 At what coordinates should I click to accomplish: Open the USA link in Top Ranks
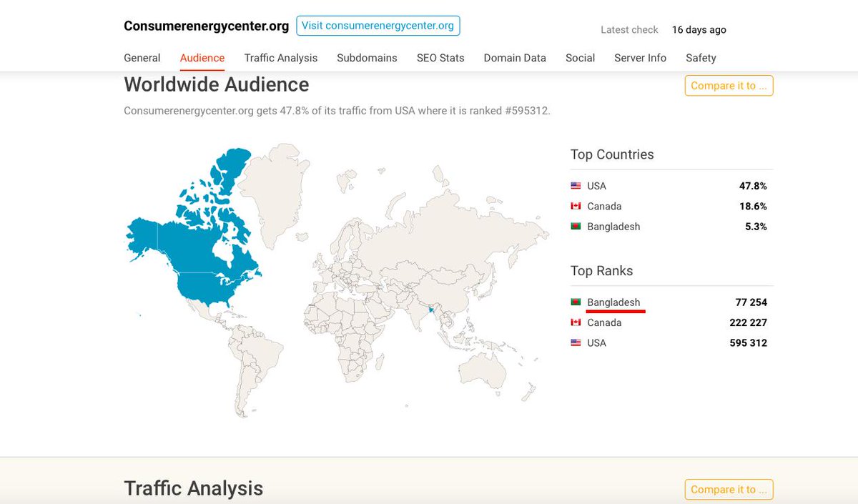pyautogui.click(x=596, y=343)
